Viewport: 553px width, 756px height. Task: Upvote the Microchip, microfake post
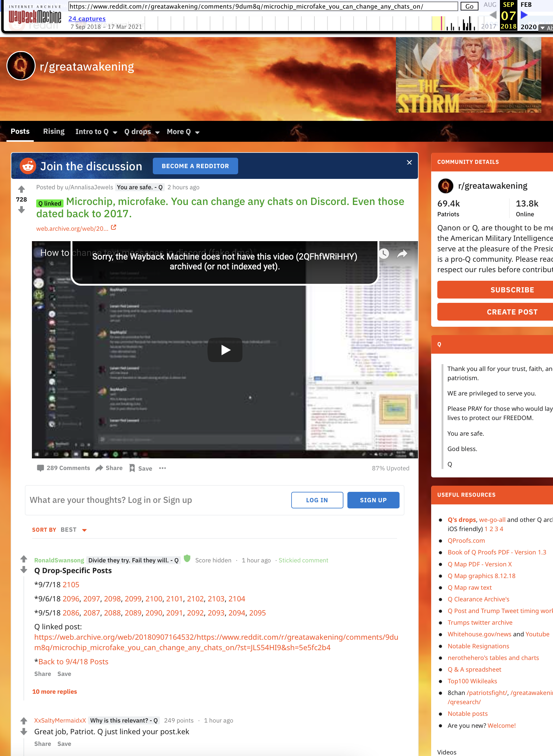pyautogui.click(x=21, y=189)
